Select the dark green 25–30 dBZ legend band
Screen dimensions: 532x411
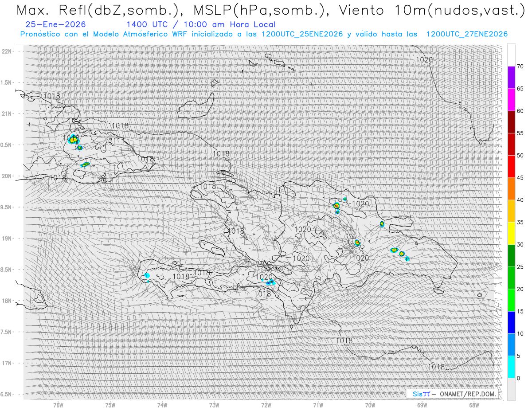click(x=511, y=255)
